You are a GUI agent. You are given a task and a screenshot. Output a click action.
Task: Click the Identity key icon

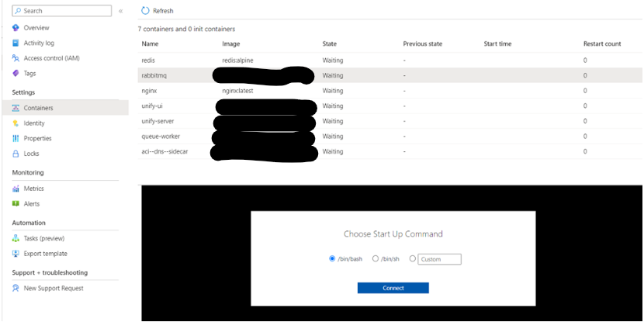click(16, 123)
